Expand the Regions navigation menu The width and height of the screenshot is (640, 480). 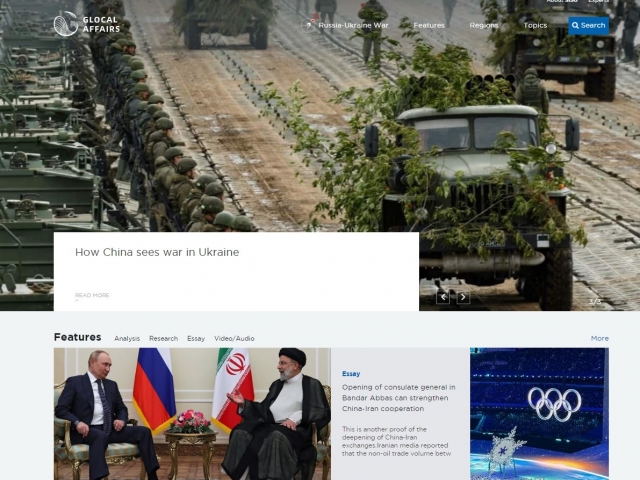[484, 25]
